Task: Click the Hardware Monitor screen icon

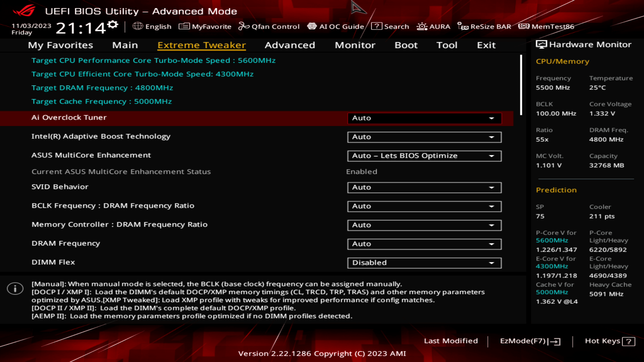Action: [541, 45]
